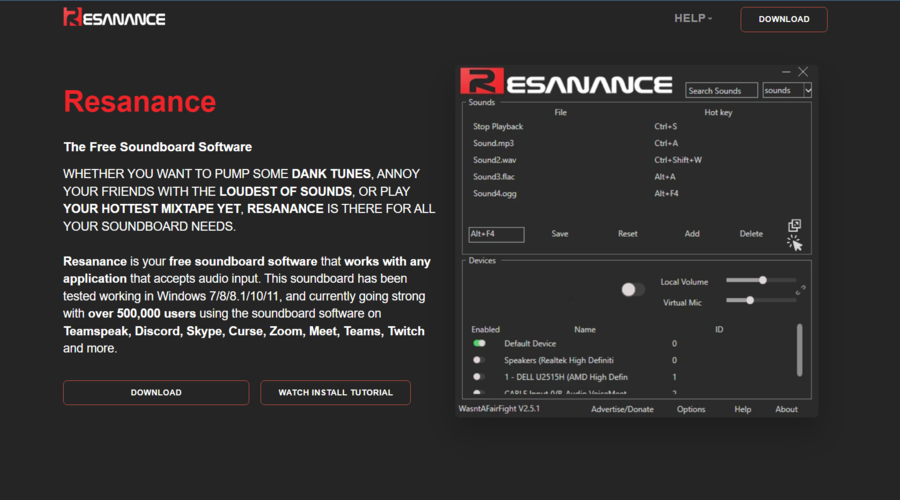Click the link icon beside the volume sliders
Screen dimensions: 900x500
(x=801, y=290)
